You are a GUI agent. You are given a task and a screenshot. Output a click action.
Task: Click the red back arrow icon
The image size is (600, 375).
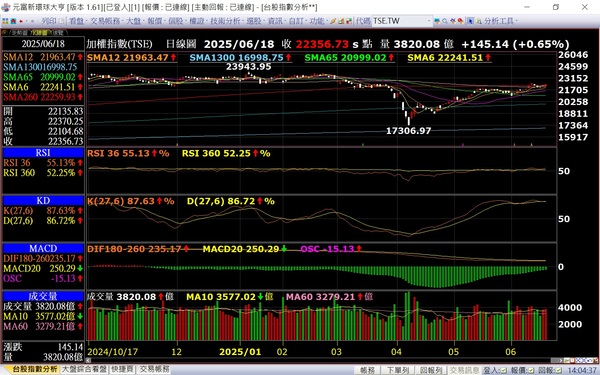[x=21, y=21]
